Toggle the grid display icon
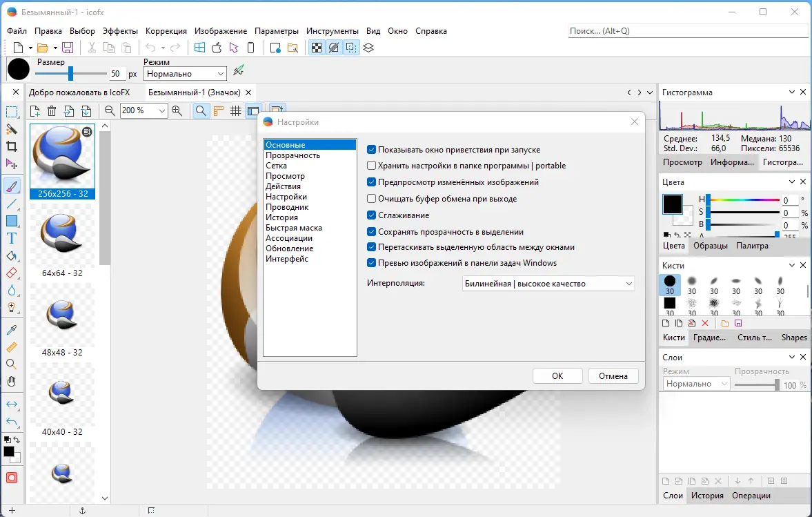The width and height of the screenshot is (812, 517). tap(236, 110)
